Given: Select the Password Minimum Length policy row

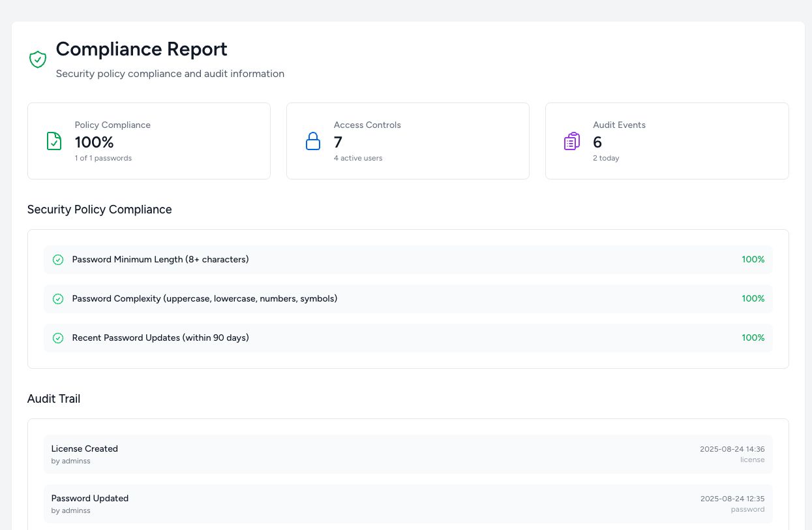Looking at the screenshot, I should pyautogui.click(x=408, y=260).
